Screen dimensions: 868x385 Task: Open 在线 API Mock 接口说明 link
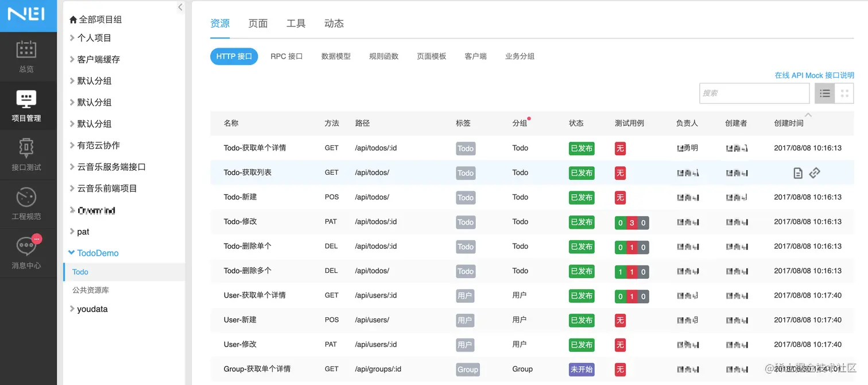(x=814, y=75)
